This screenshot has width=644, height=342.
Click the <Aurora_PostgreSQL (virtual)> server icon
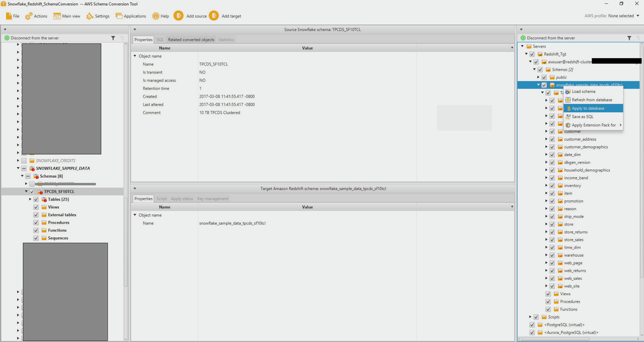(540, 333)
